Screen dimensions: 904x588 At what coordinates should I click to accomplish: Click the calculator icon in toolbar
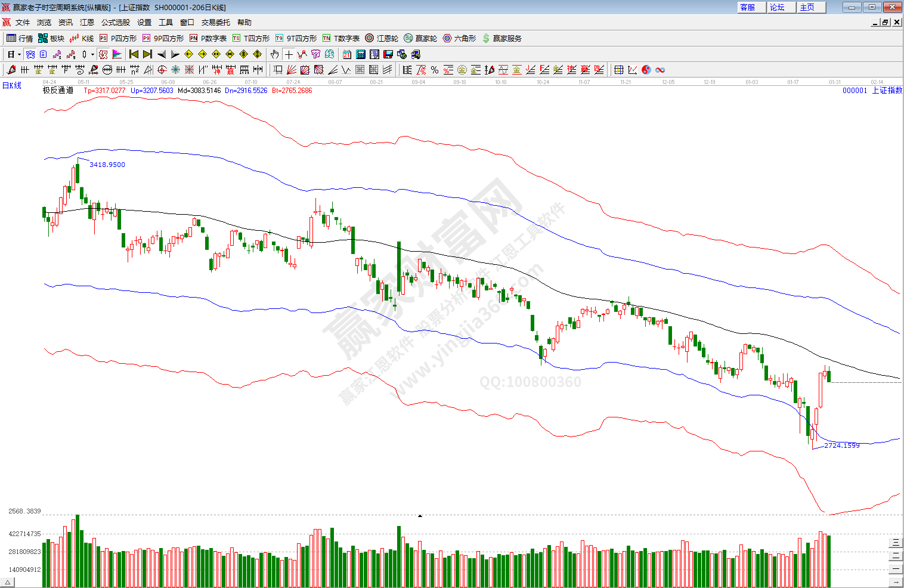(361, 54)
